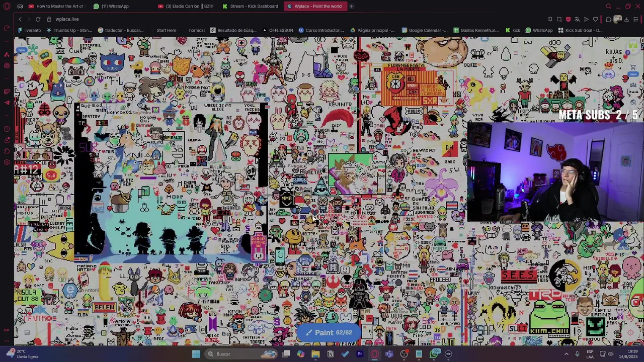
Task: Open Easy Setup at the toolbar's right end
Action: [635, 19]
